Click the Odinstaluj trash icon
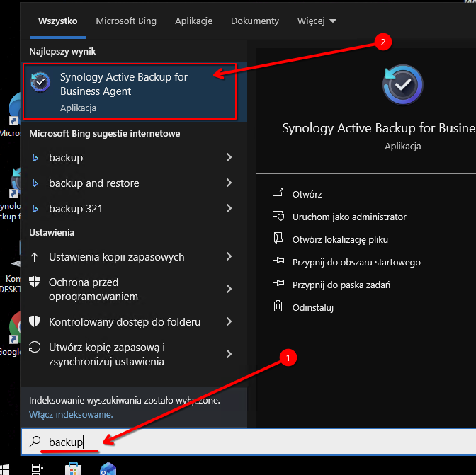The height and width of the screenshot is (475, 476). (x=278, y=307)
